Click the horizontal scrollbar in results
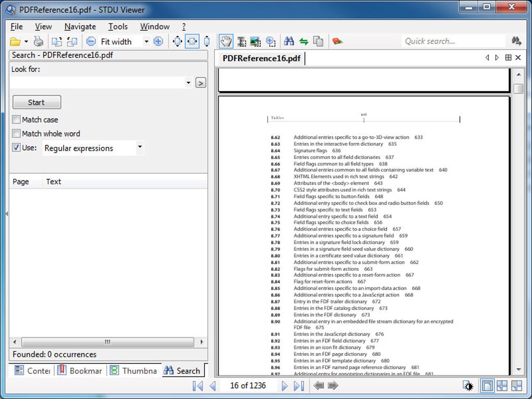 pos(107,342)
